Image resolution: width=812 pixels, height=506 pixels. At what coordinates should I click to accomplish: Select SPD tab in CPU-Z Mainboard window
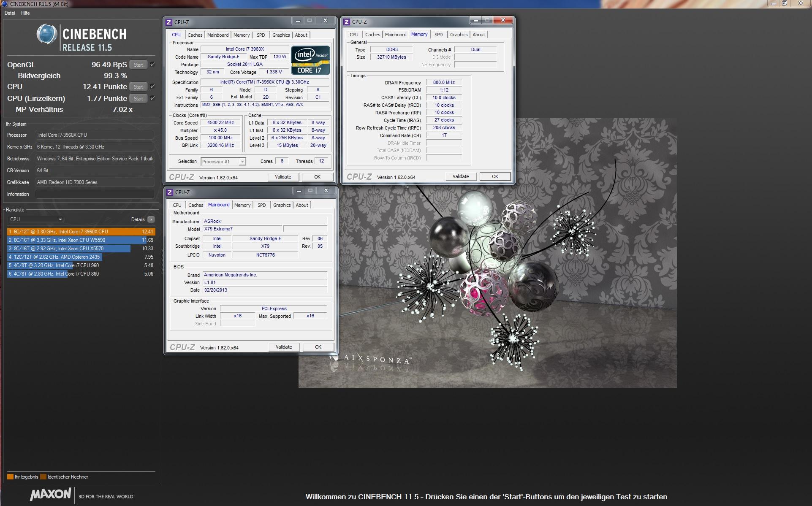tap(262, 205)
